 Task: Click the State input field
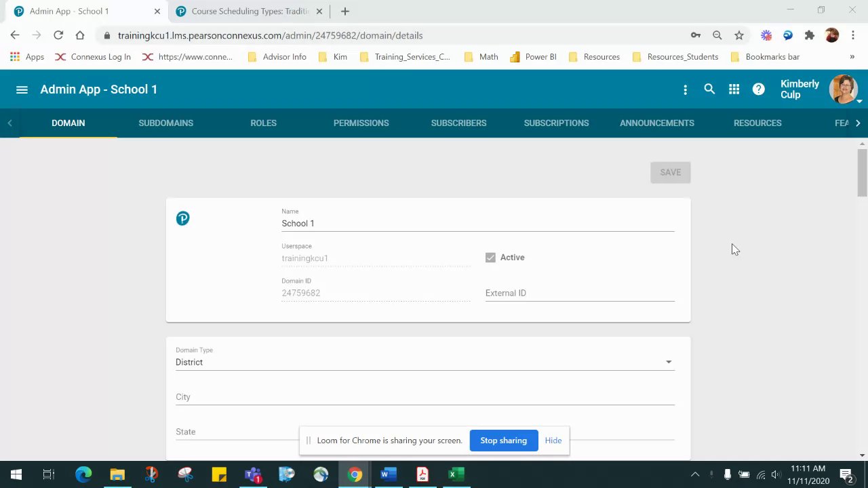point(425,432)
